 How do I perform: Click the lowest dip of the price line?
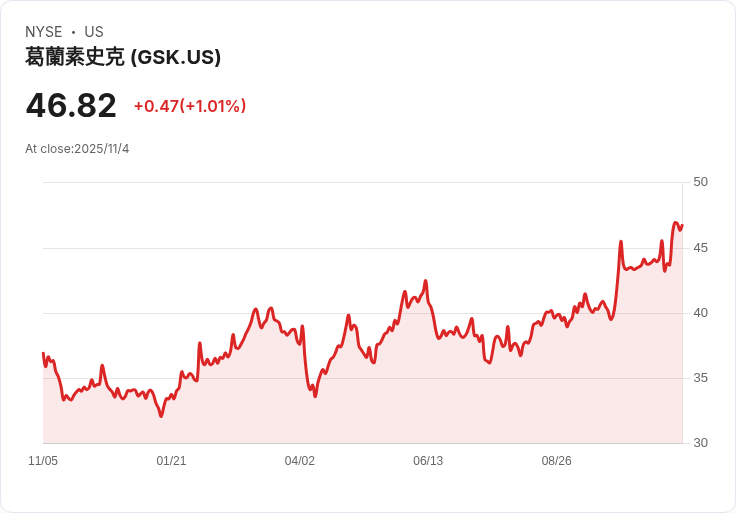coord(161,416)
